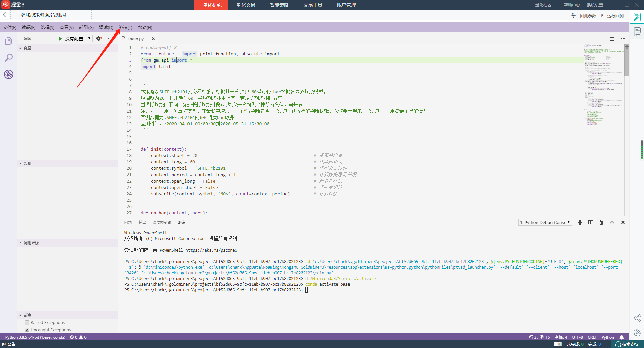The image size is (644, 348).
Task: Go back using the left arrow
Action: [4, 15]
